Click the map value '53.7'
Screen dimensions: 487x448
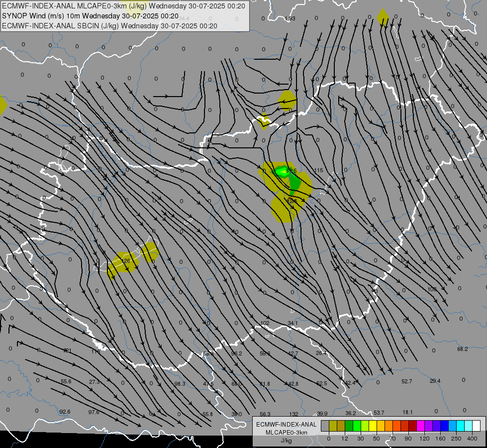379,413
